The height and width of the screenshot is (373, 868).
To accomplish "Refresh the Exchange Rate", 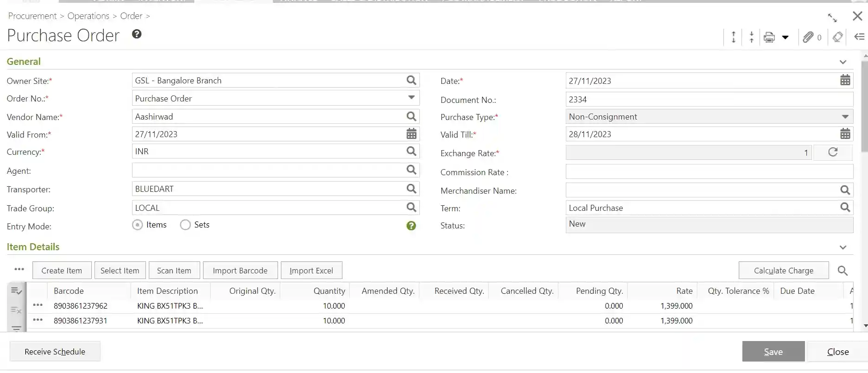I will point(833,152).
